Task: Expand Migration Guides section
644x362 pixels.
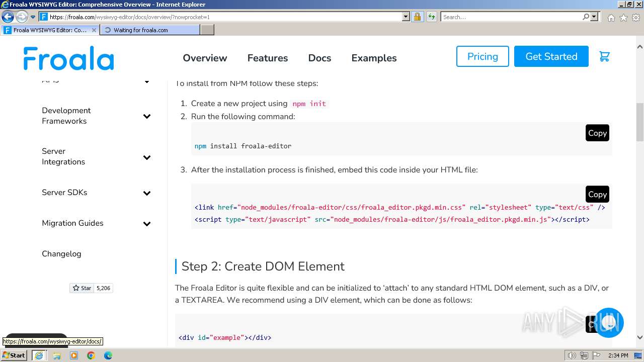Action: pos(147,224)
